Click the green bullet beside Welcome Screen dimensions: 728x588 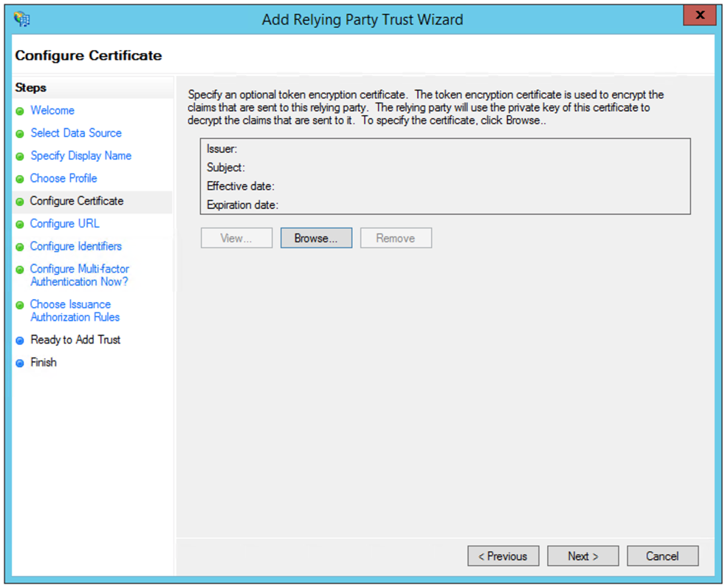tap(19, 111)
